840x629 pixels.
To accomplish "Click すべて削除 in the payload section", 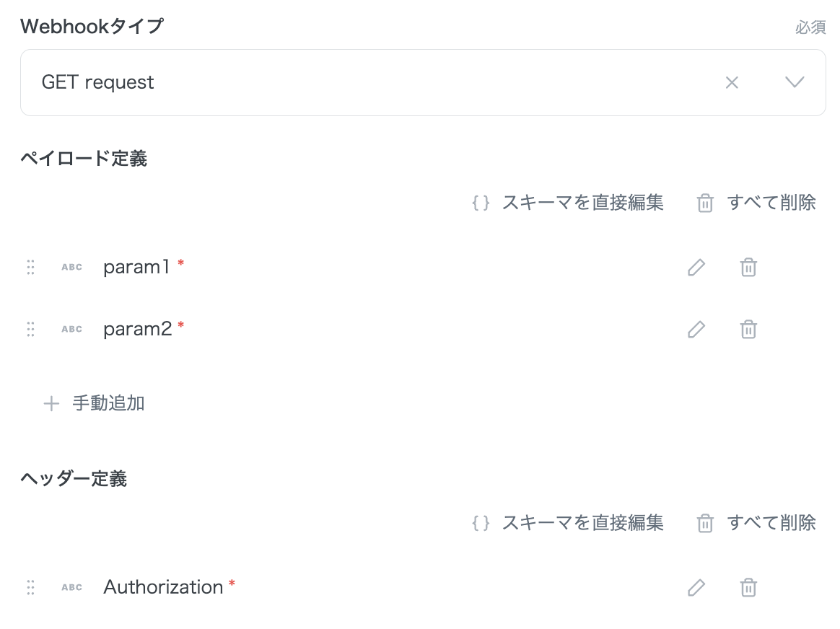I will point(757,203).
